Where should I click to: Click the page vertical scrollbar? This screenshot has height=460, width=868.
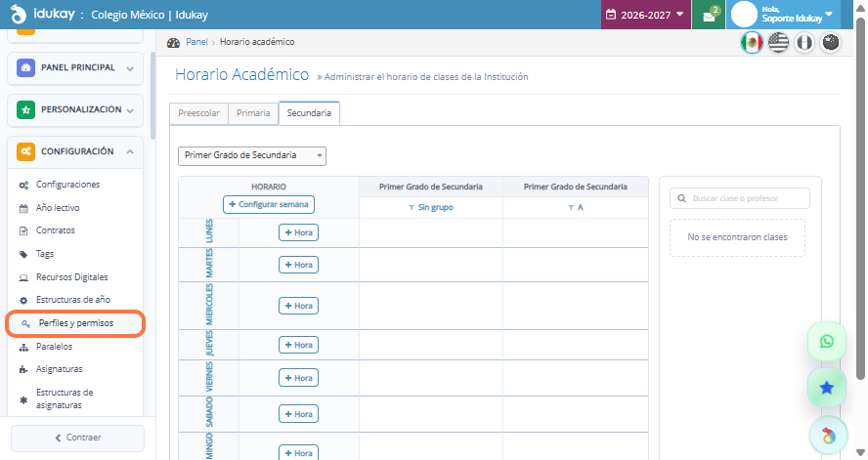[x=860, y=199]
